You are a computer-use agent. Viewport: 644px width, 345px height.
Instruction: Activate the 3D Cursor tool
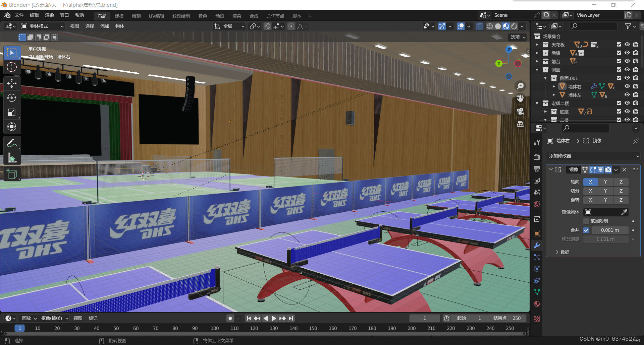tap(12, 67)
